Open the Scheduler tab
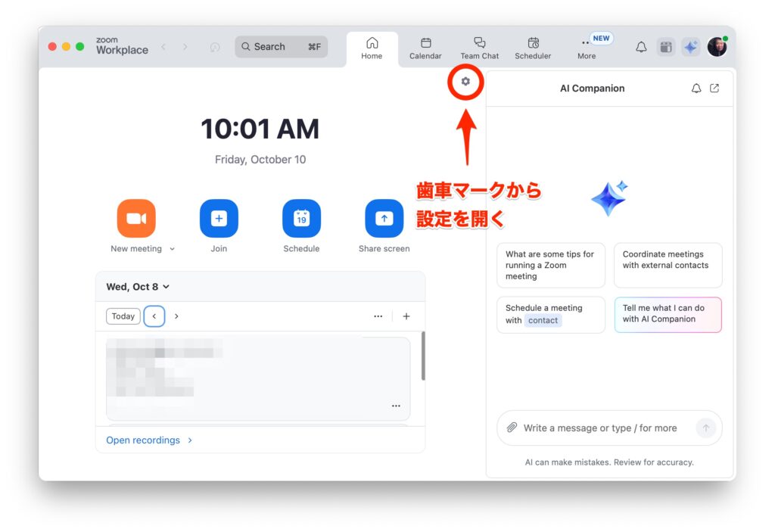 tap(533, 48)
